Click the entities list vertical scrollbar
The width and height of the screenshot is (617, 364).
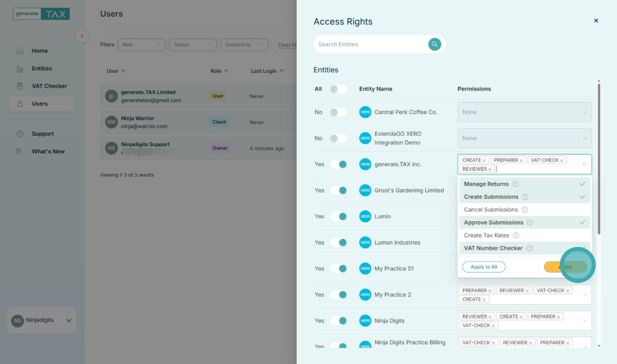click(598, 158)
